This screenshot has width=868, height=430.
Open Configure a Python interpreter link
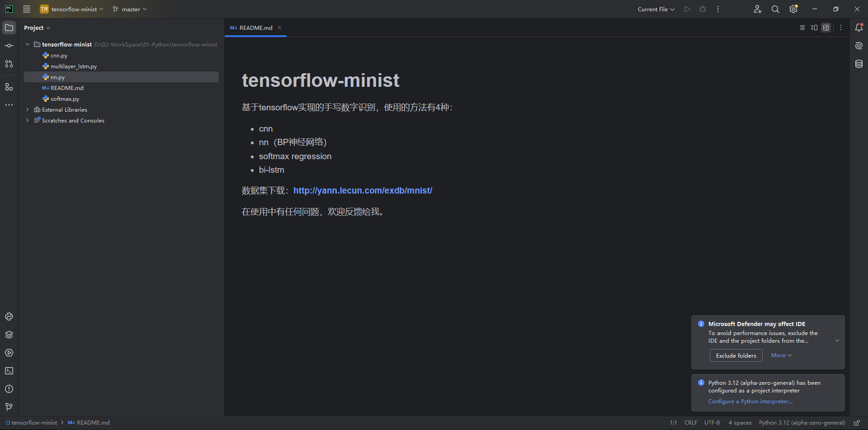[750, 402]
